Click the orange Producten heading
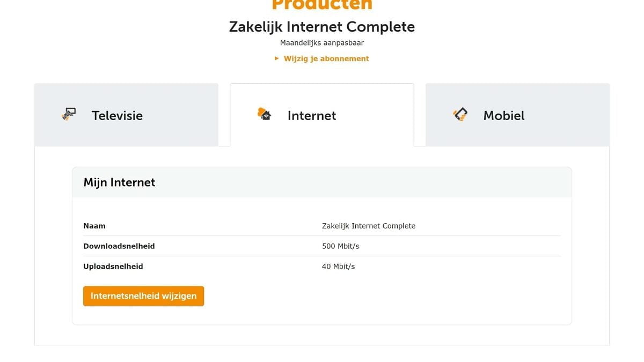Screen dimensions: 644x362 pos(322,5)
